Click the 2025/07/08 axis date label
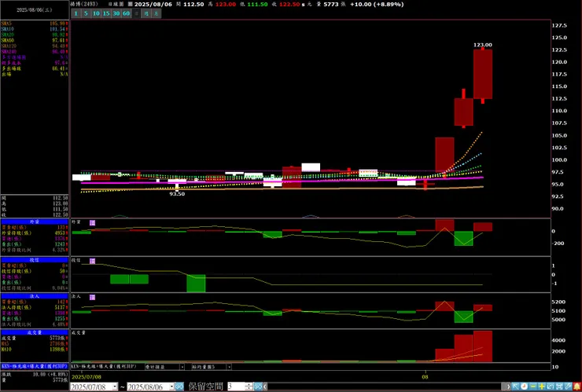This screenshot has height=392, width=582. [x=86, y=377]
